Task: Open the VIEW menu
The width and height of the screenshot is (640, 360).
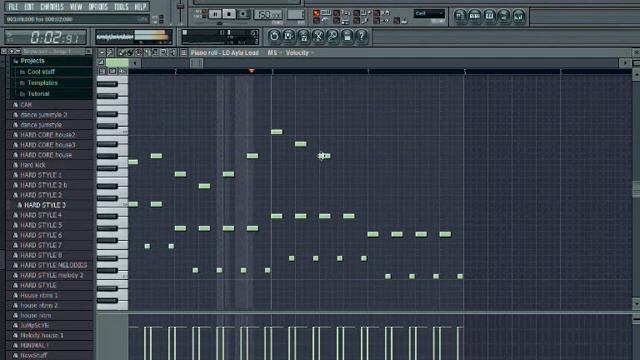Action: click(x=76, y=7)
